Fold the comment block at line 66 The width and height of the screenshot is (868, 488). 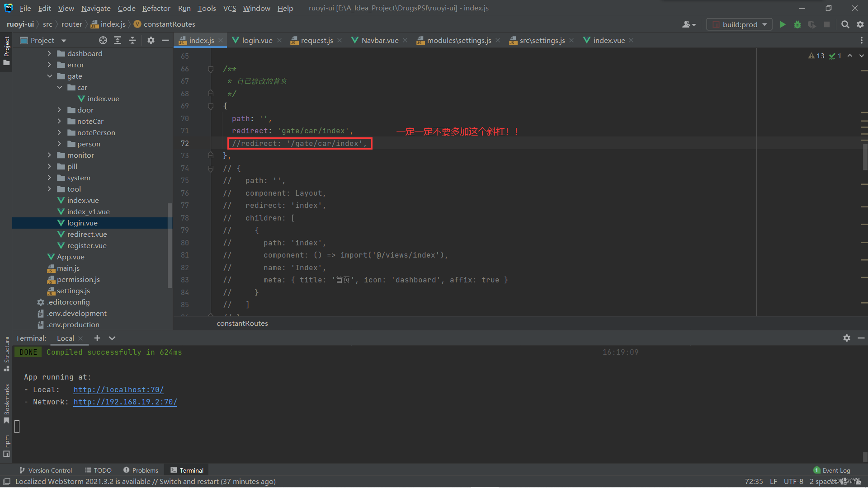210,69
